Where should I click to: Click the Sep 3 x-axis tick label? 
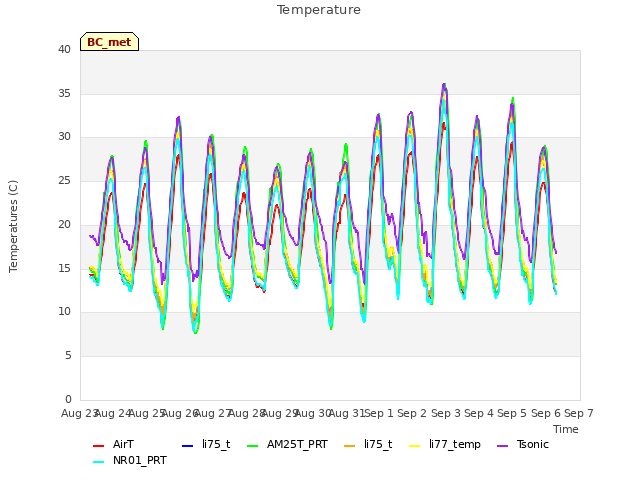(x=446, y=413)
